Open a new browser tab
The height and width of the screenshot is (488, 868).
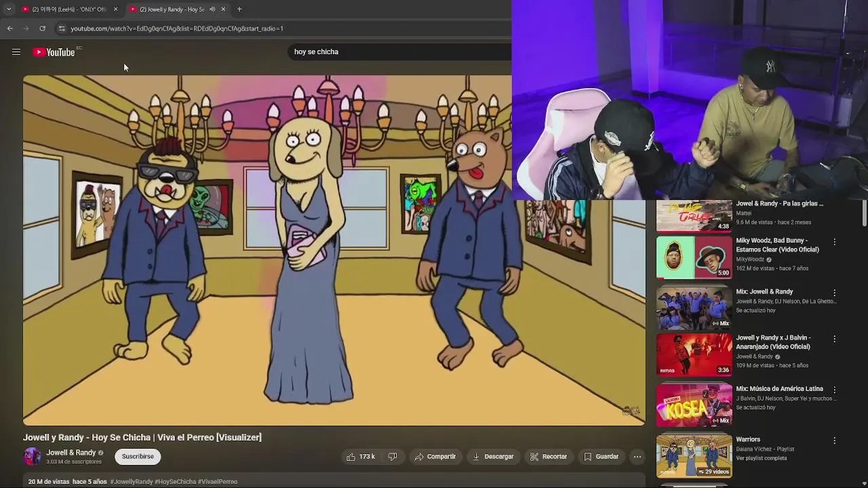[x=239, y=9]
